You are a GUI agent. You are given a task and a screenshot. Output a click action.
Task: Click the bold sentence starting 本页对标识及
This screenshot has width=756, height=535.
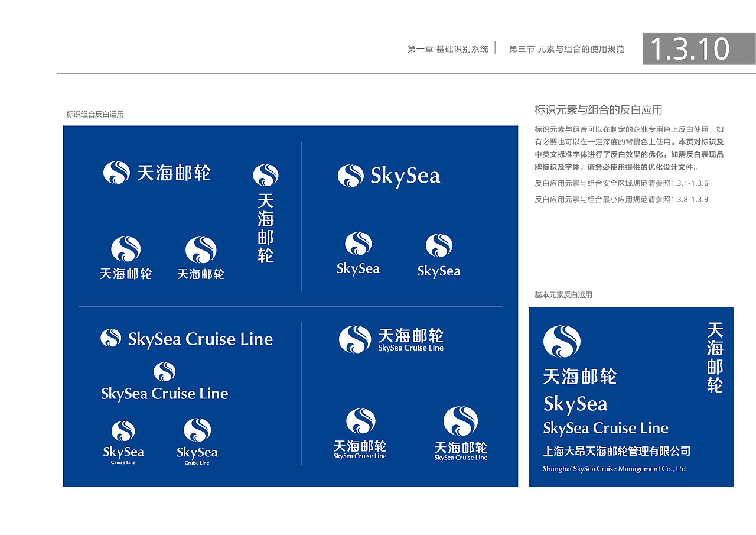(630, 154)
